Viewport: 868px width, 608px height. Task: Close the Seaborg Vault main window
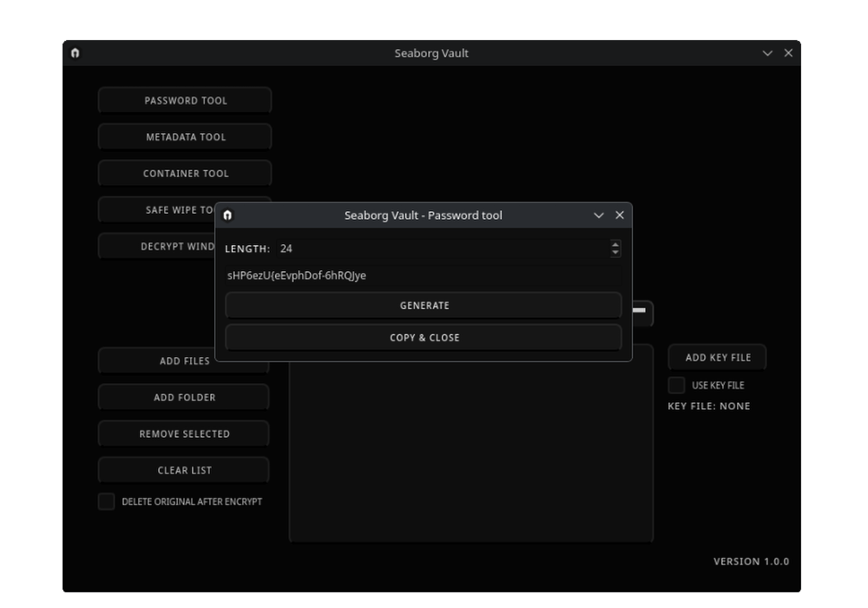[788, 53]
